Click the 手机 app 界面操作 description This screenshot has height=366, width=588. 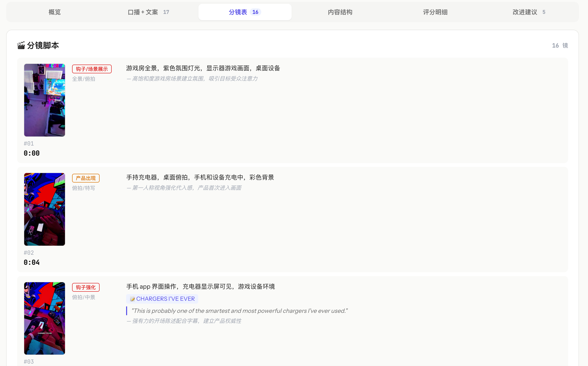(x=200, y=286)
